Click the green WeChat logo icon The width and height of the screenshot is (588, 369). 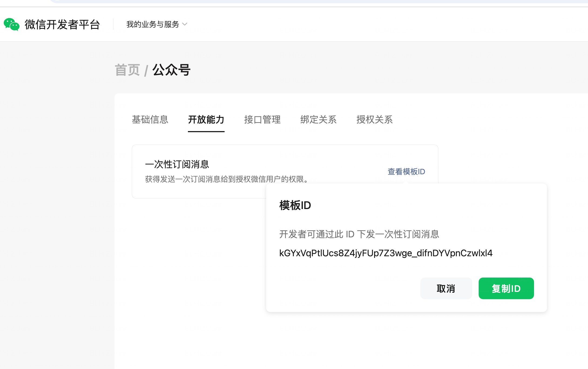coord(11,25)
